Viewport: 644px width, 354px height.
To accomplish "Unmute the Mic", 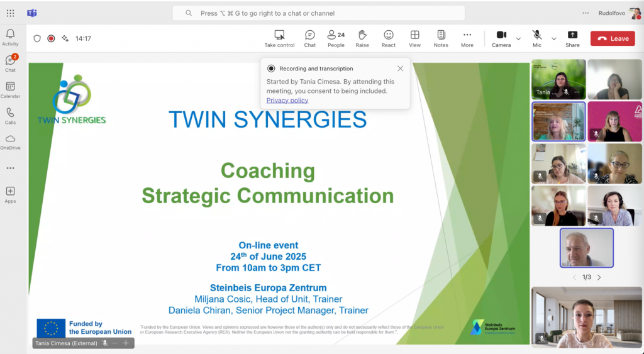I will pos(537,39).
